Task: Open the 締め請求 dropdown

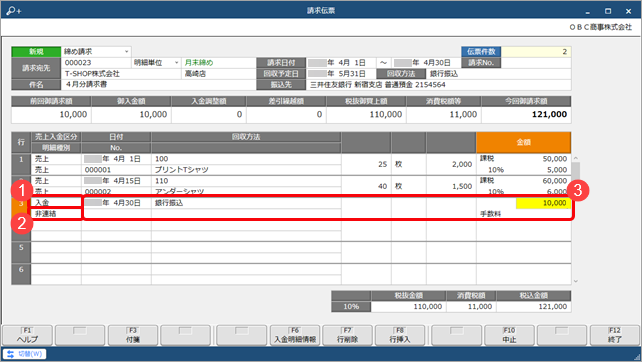Action: (127, 52)
